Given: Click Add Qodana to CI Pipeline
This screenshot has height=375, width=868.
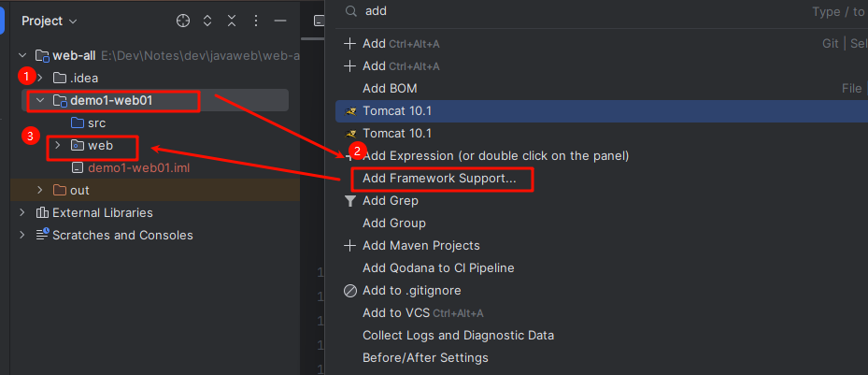Looking at the screenshot, I should coord(438,268).
